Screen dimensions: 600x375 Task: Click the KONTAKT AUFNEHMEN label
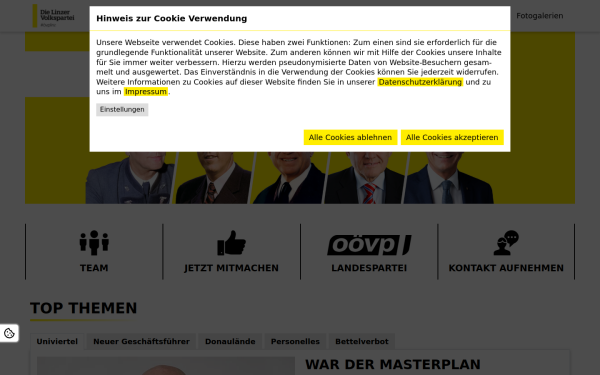pyautogui.click(x=506, y=268)
